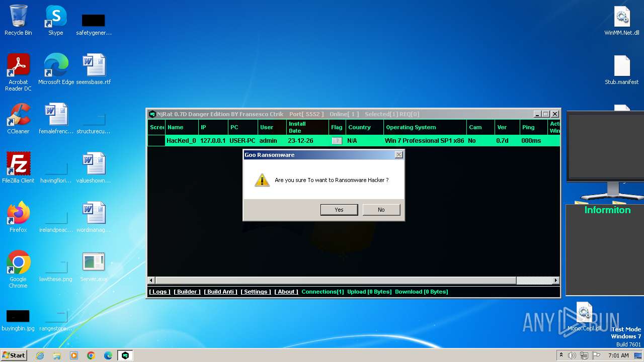Launch FileZilla Client shortcut

coord(18,168)
